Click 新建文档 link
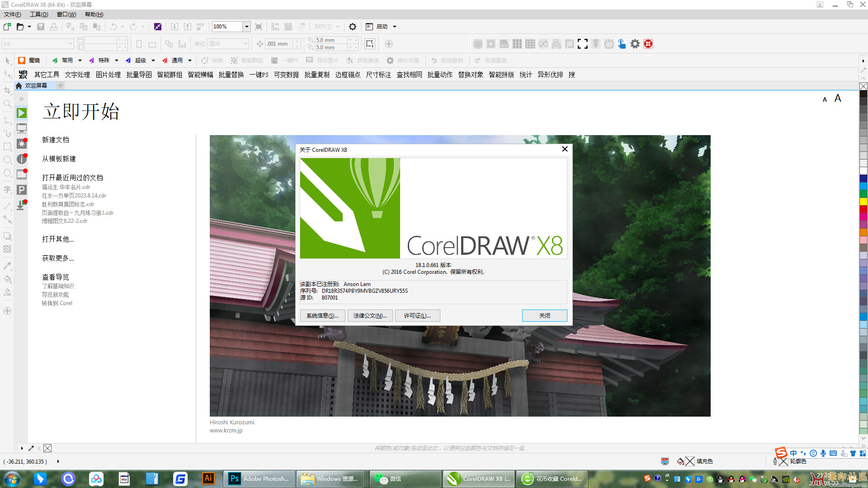Image resolution: width=868 pixels, height=488 pixels. 56,140
